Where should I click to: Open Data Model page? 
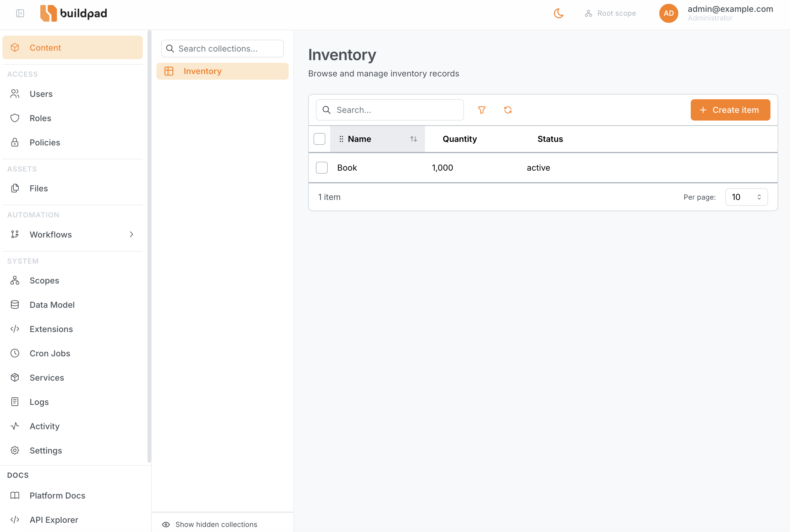(x=73, y=305)
